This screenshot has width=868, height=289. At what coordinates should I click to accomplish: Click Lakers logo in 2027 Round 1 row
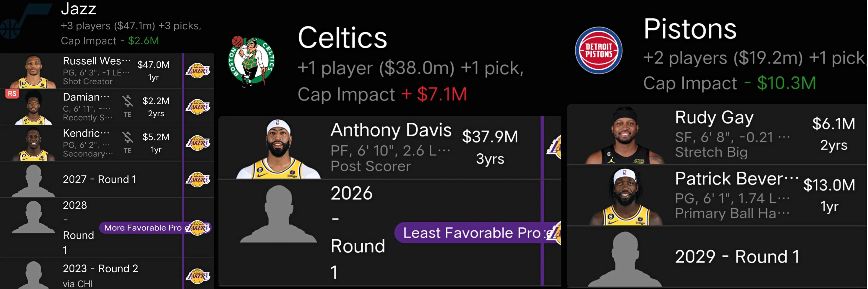[198, 179]
